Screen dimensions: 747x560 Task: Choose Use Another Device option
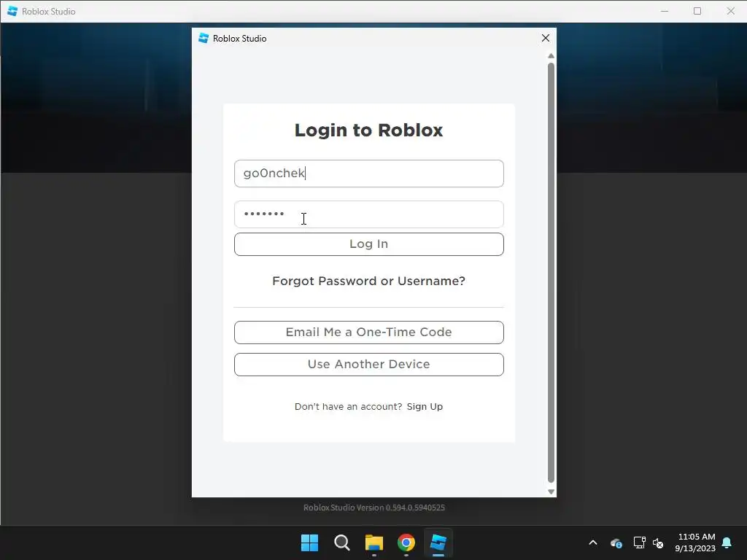(368, 365)
